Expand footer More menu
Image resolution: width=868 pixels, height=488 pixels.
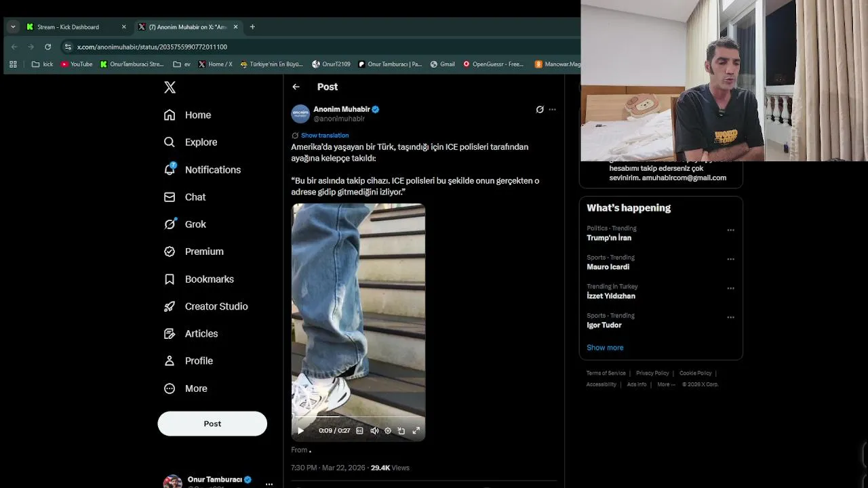point(666,384)
